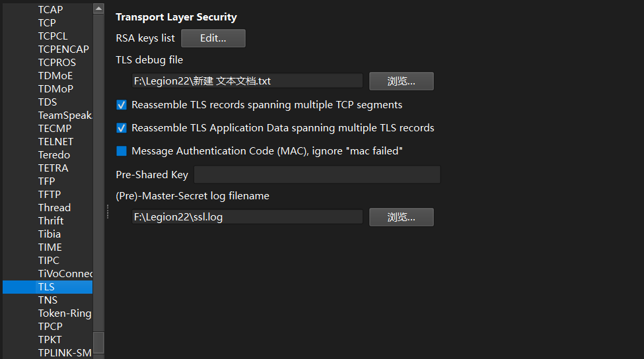Viewport: 644px width, 359px height.
Task: Open the TNS protocol preferences
Action: point(48,300)
